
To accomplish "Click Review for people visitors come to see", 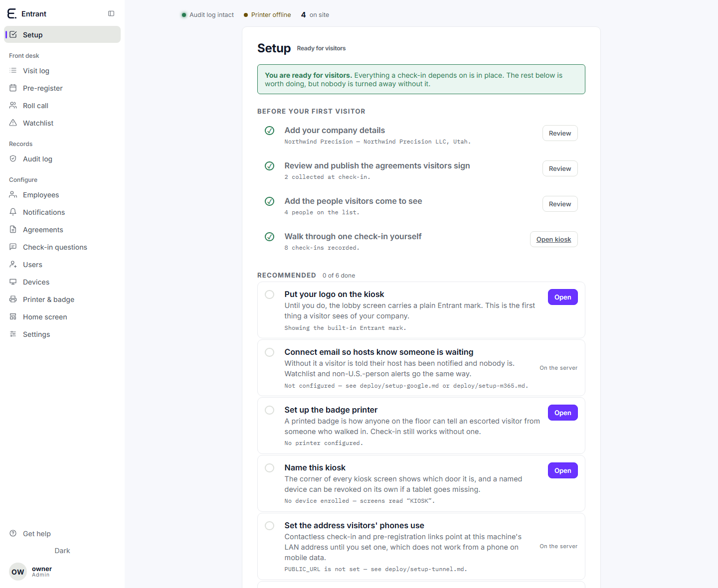I will (x=560, y=204).
